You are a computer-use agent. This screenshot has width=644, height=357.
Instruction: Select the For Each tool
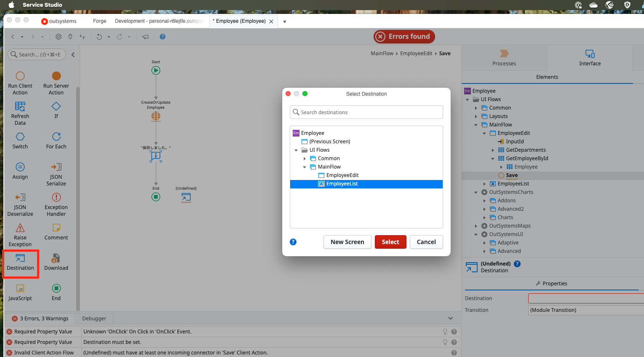pyautogui.click(x=56, y=140)
